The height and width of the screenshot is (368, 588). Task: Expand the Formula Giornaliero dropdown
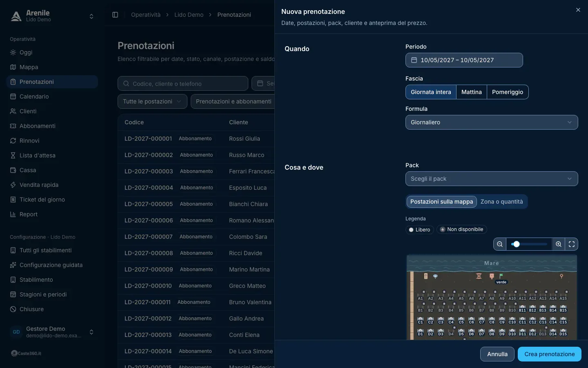pos(492,122)
